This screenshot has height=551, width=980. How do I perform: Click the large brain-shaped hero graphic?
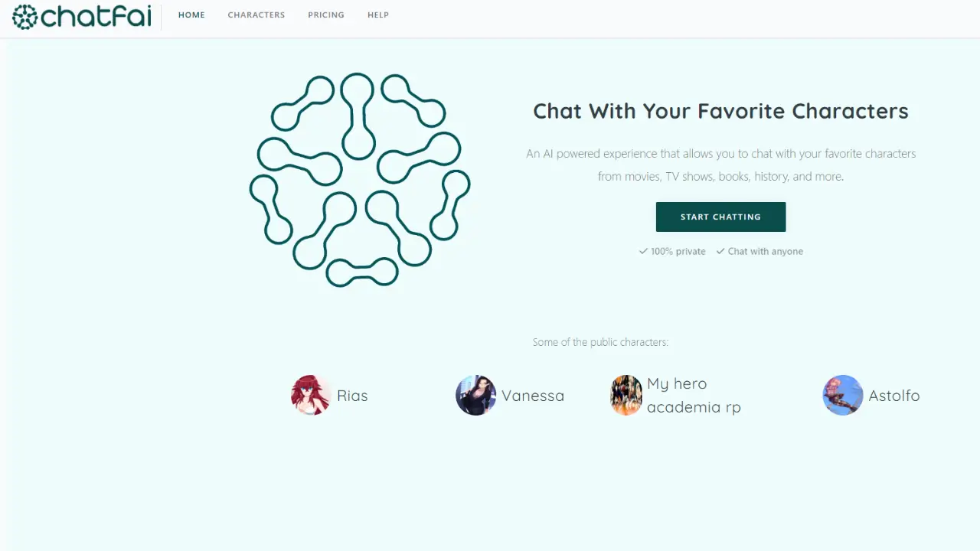(360, 180)
